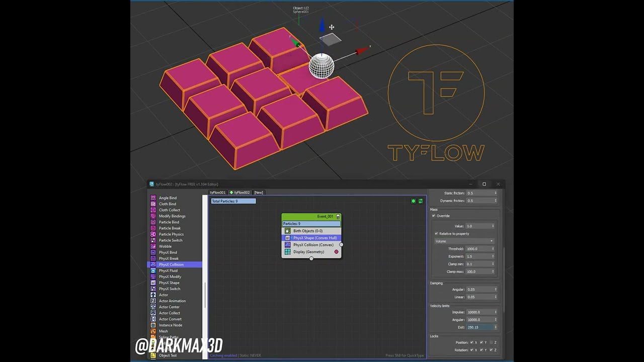Viewport: 644px width, 362px height.
Task: Select the Particle Bind operator icon
Action: (x=153, y=222)
